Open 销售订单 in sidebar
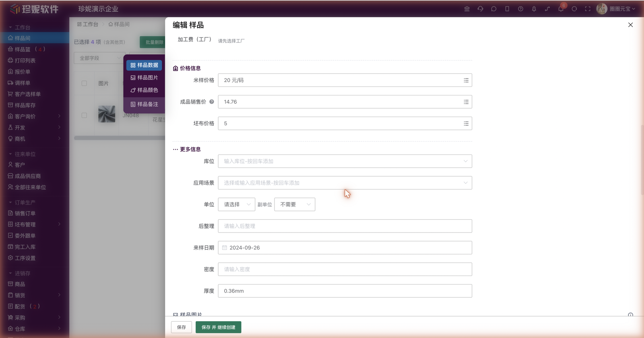The width and height of the screenshot is (644, 338). click(x=35, y=213)
